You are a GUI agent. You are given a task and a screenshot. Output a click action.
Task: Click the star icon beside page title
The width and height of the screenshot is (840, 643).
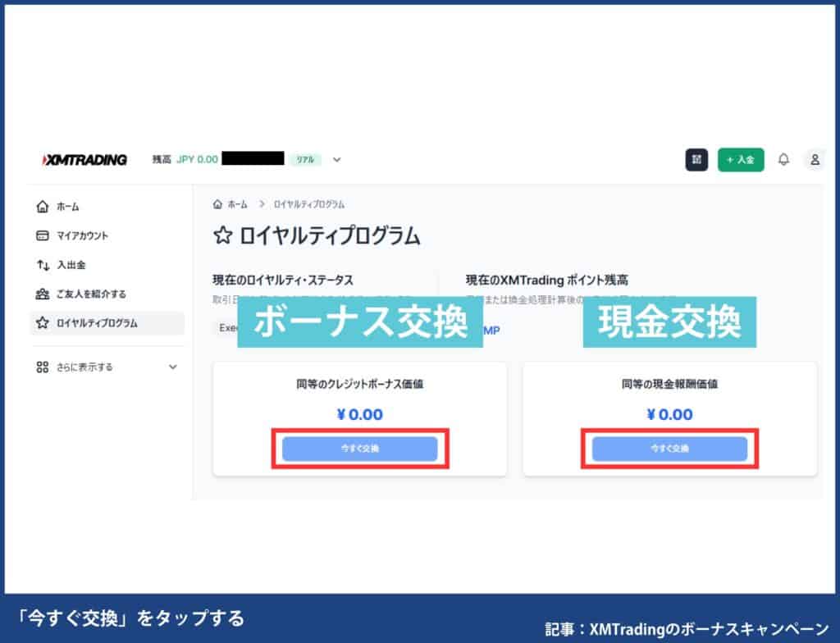[223, 235]
